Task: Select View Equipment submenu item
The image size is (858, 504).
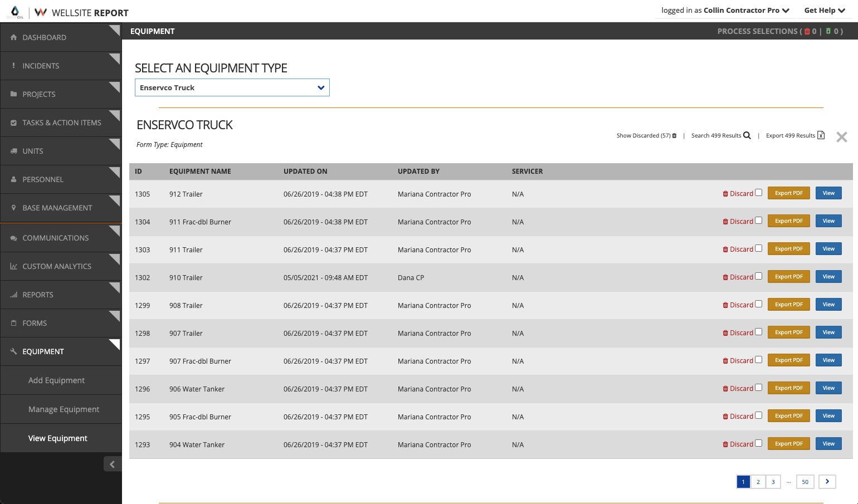Action: tap(61, 438)
